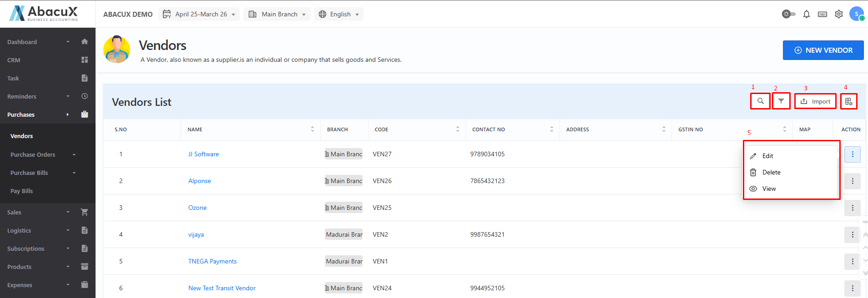Open the English language dropdown
Viewport: 868px width, 298px height.
pyautogui.click(x=339, y=14)
